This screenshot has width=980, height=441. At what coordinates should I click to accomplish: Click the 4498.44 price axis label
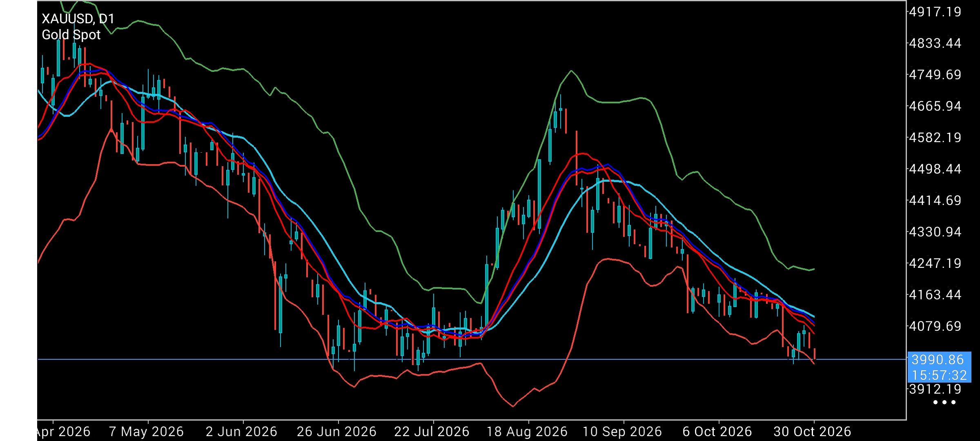click(935, 169)
